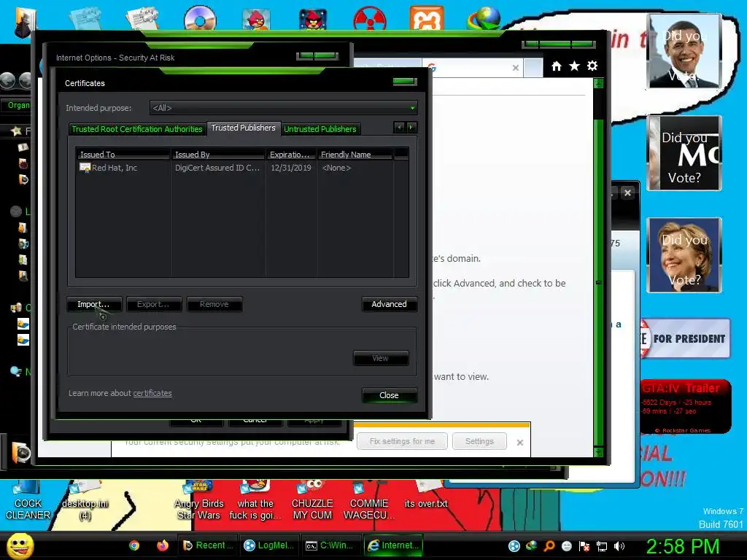This screenshot has width=747, height=560.
Task: Sort by the Issued By column header
Action: (218, 155)
